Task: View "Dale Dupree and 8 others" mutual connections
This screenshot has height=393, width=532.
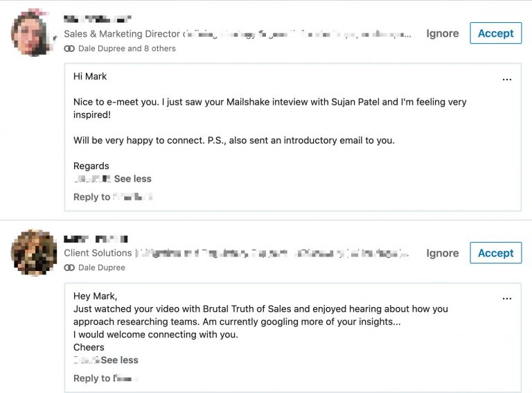Action: click(x=127, y=49)
